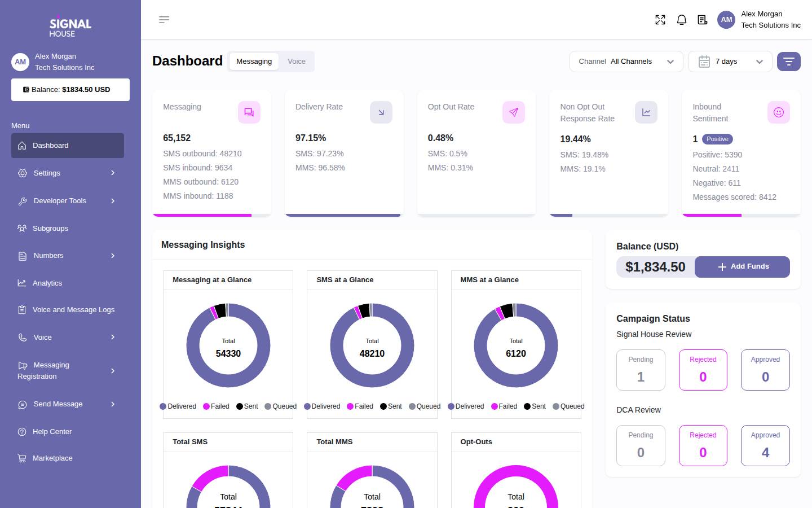This screenshot has height=508, width=812.
Task: Select the Messaging tab
Action: pos(254,62)
